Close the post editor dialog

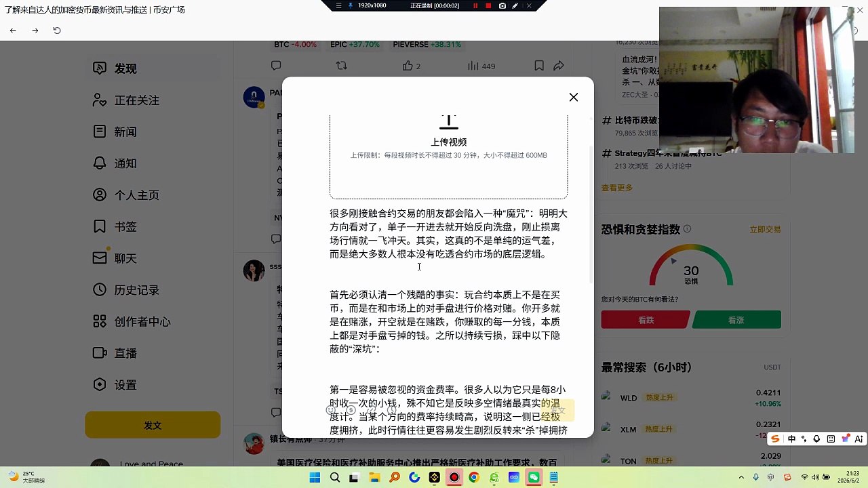[x=574, y=97]
